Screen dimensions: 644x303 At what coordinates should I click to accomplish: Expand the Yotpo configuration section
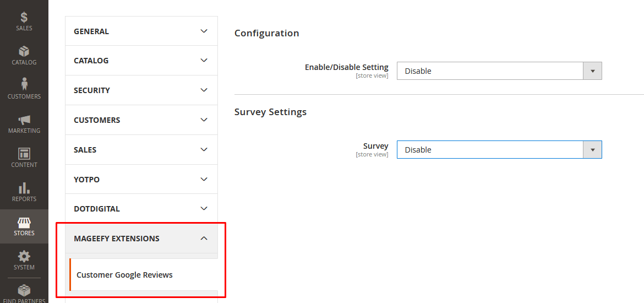(x=141, y=180)
